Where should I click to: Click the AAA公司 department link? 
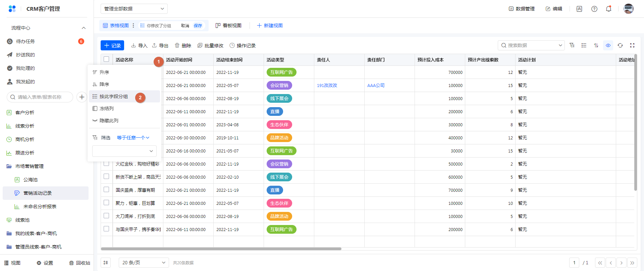(376, 85)
